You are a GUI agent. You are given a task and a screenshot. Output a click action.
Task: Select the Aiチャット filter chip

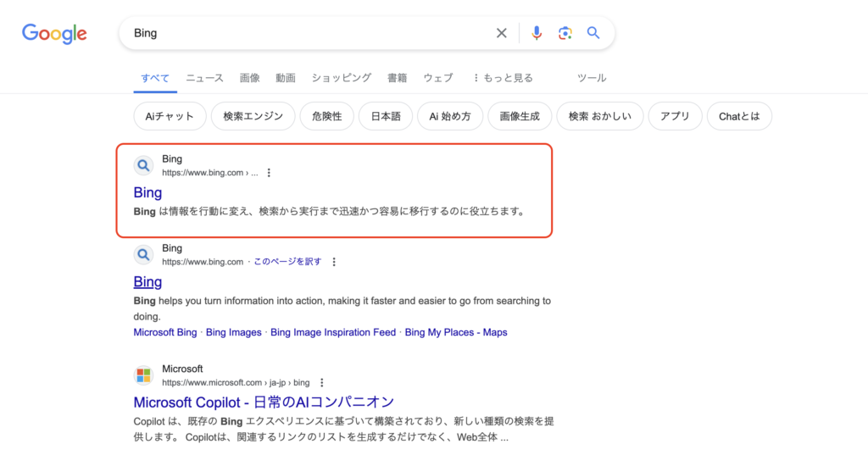coord(170,117)
